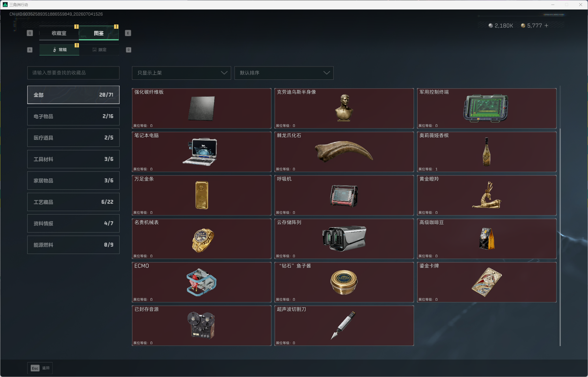Filter by 电子物品 category

tap(73, 116)
